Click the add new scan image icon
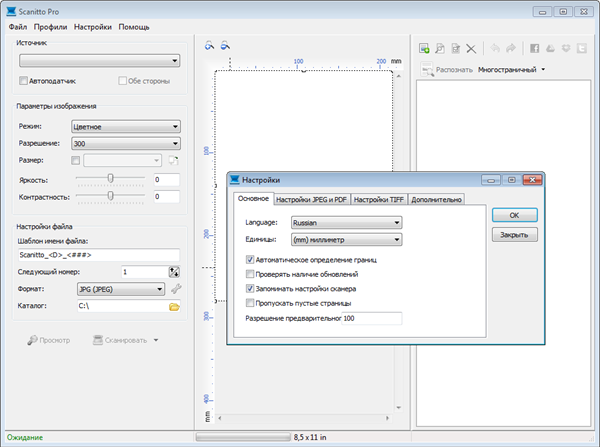The height and width of the screenshot is (447, 600). (x=424, y=47)
